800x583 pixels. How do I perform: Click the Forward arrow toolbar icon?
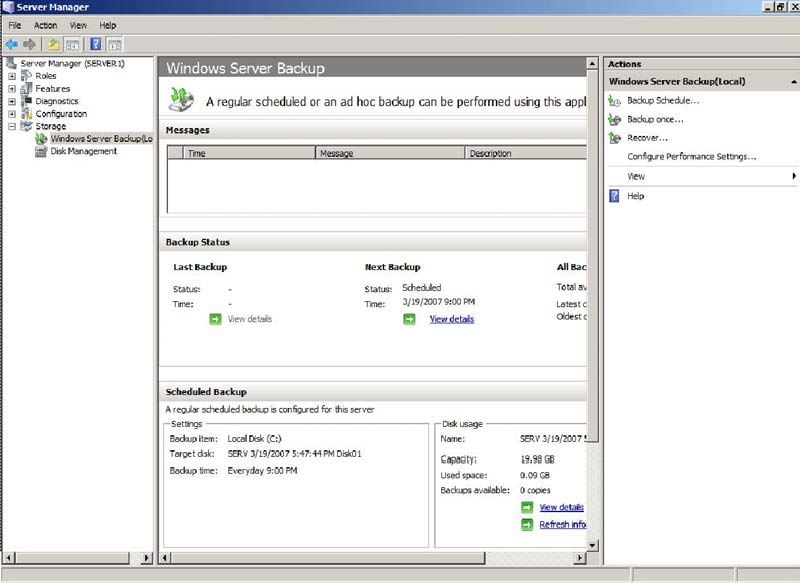pyautogui.click(x=29, y=44)
